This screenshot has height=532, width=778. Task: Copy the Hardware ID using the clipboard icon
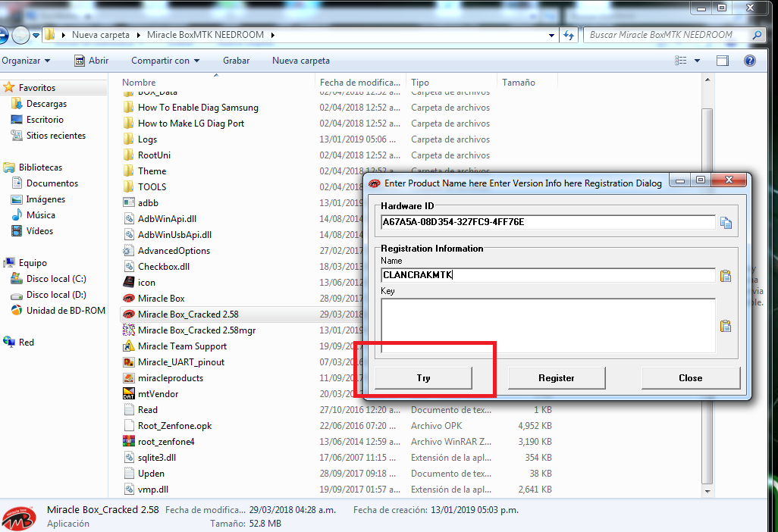pyautogui.click(x=726, y=221)
